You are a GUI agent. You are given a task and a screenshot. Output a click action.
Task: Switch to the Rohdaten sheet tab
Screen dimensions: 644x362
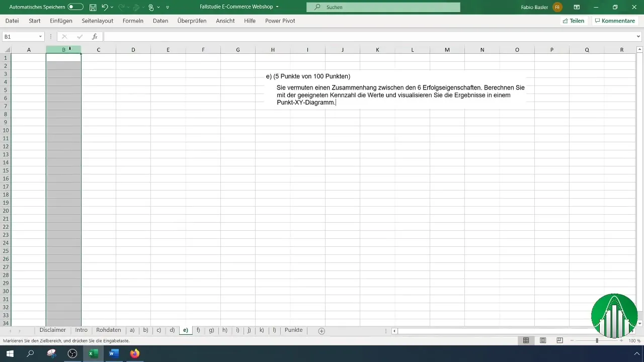(109, 330)
